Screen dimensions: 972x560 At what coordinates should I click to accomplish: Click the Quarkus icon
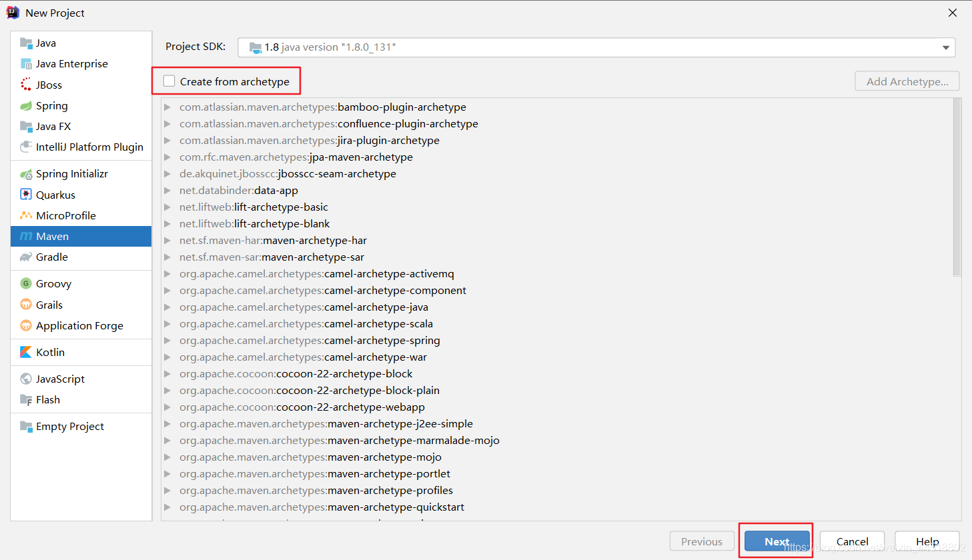[26, 195]
